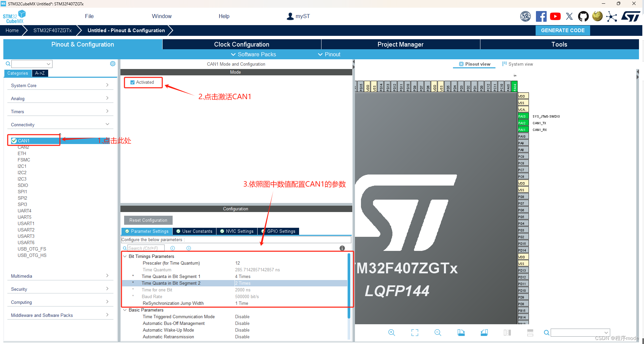
Task: Select CAN2 in the Connectivity list
Action: click(23, 147)
